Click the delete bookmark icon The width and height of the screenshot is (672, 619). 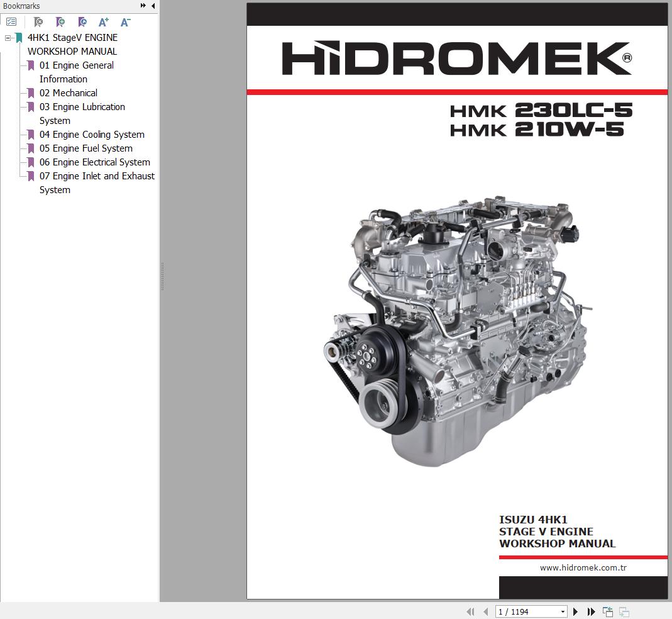point(38,22)
